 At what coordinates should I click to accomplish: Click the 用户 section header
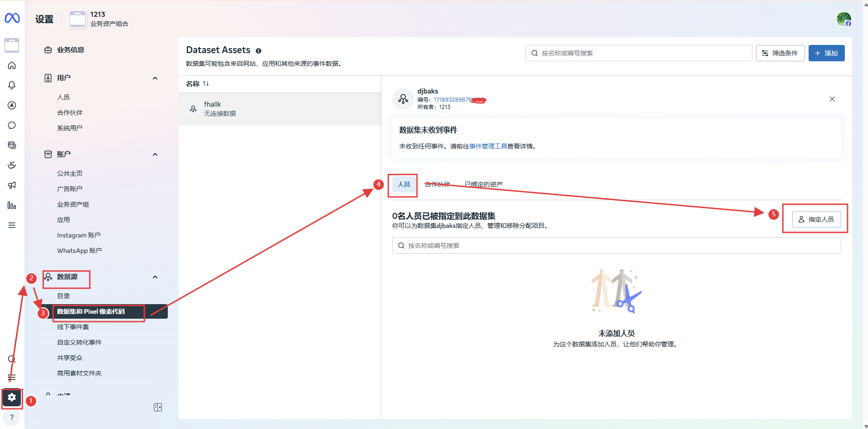click(x=64, y=78)
